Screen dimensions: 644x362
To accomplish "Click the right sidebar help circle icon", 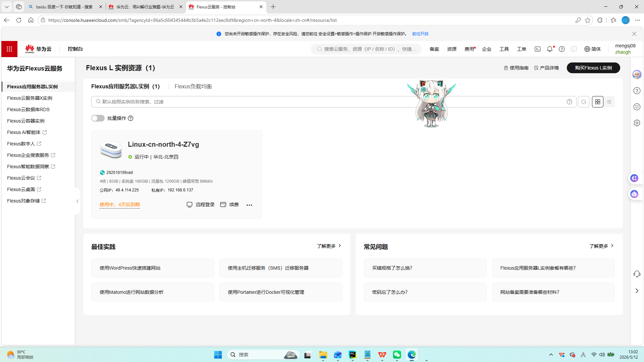I will [x=637, y=91].
